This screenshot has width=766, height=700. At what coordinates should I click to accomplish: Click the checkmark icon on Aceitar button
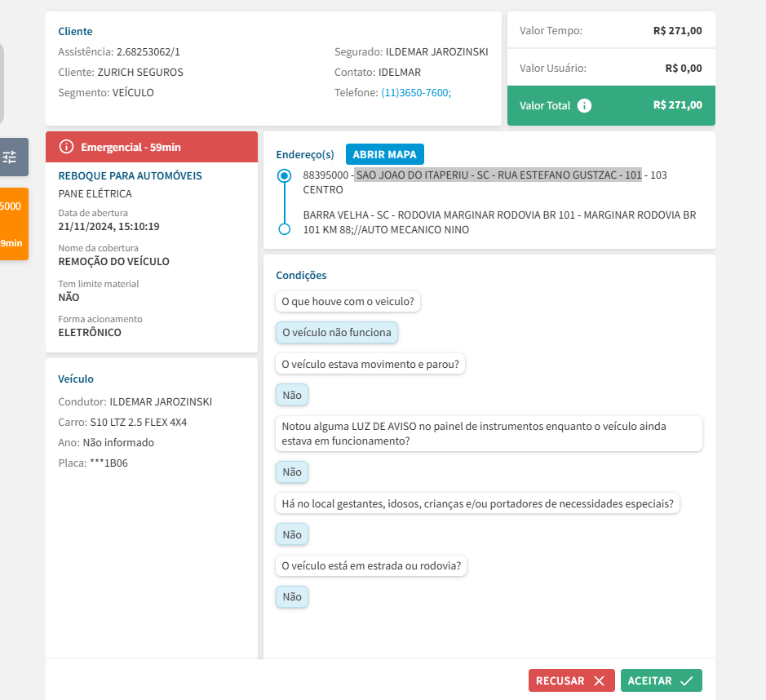(686, 680)
